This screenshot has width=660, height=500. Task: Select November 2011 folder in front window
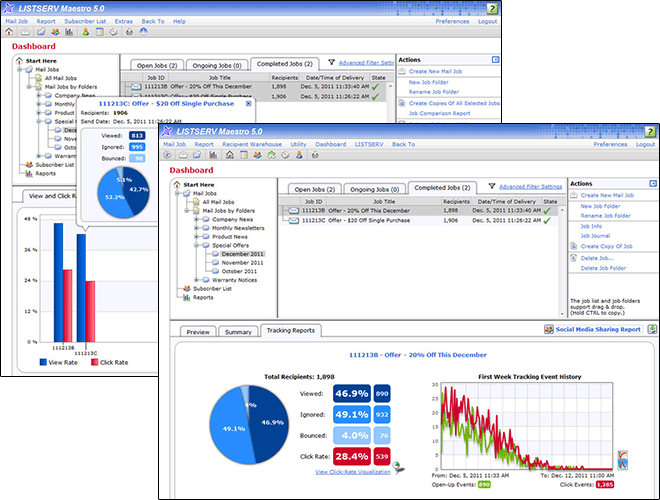point(242,263)
